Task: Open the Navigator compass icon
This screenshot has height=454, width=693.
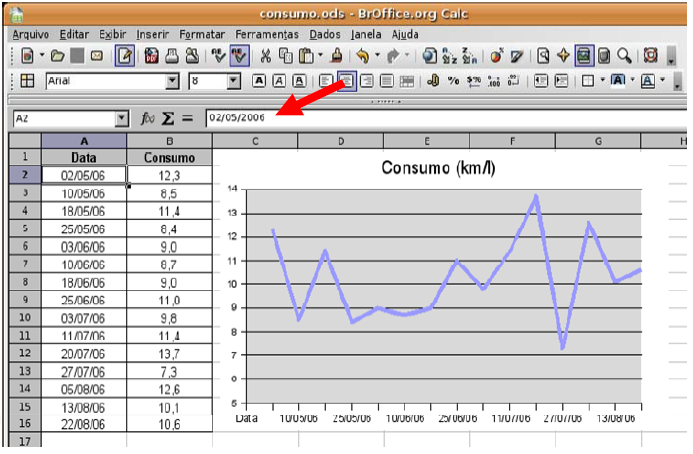Action: tap(564, 57)
